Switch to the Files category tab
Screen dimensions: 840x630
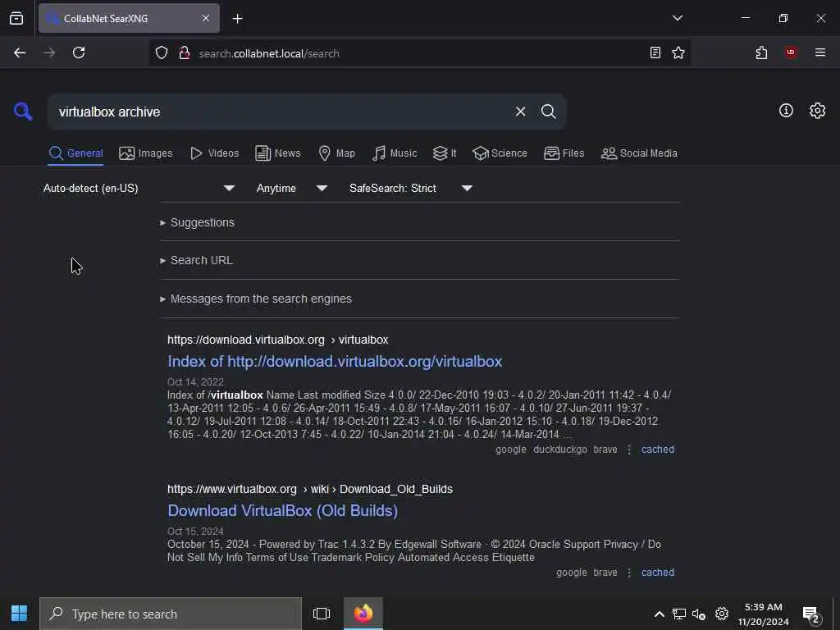pos(564,153)
